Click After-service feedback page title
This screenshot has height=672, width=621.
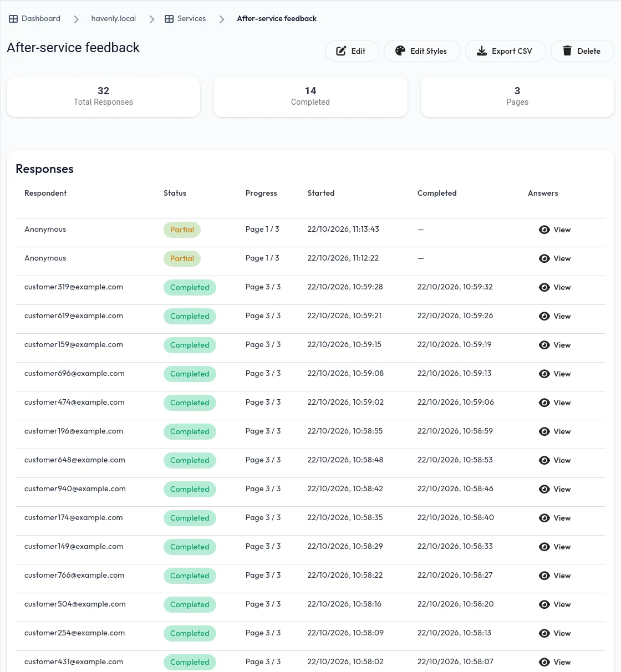coord(73,48)
